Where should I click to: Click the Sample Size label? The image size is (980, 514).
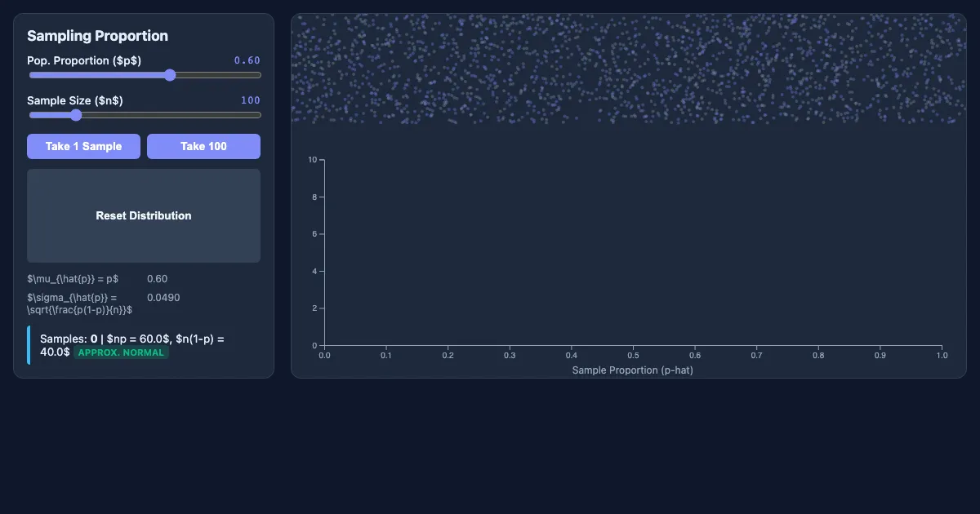[x=75, y=100]
